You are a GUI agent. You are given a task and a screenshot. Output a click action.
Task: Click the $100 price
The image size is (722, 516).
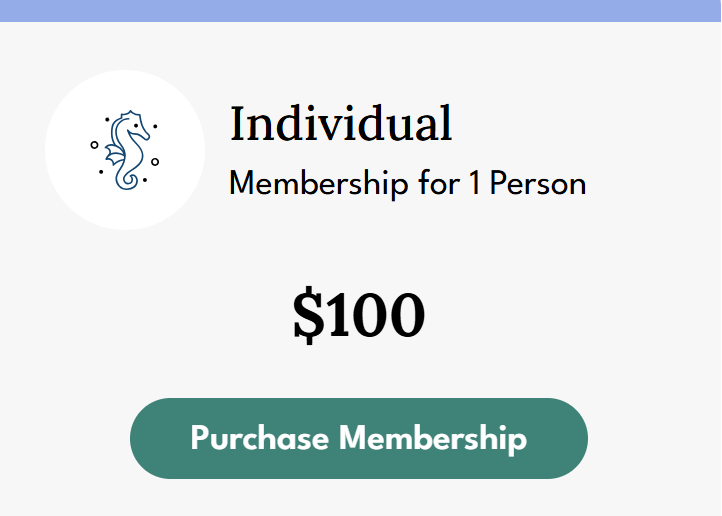(359, 315)
